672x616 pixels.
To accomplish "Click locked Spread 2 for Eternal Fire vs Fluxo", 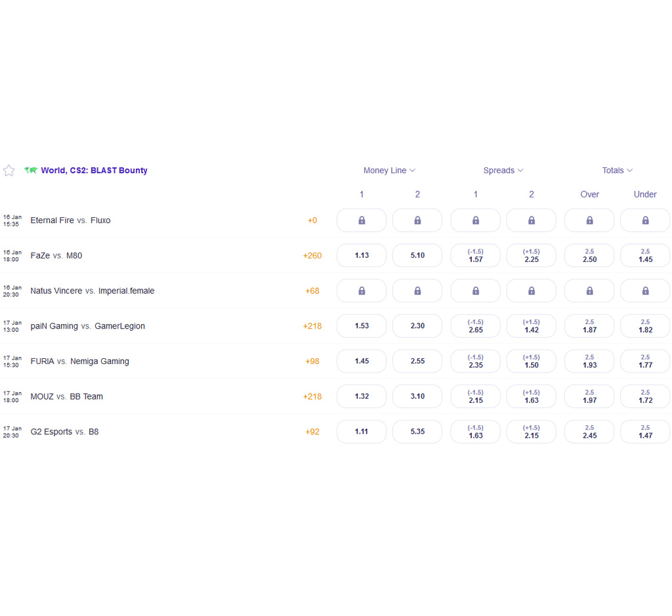I will click(x=531, y=220).
